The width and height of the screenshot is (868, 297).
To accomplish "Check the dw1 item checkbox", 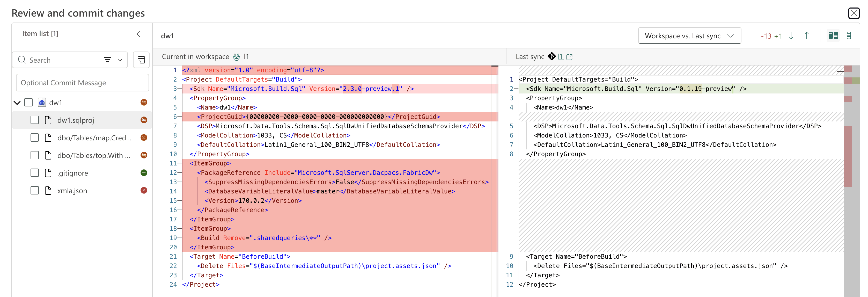I will tap(29, 103).
